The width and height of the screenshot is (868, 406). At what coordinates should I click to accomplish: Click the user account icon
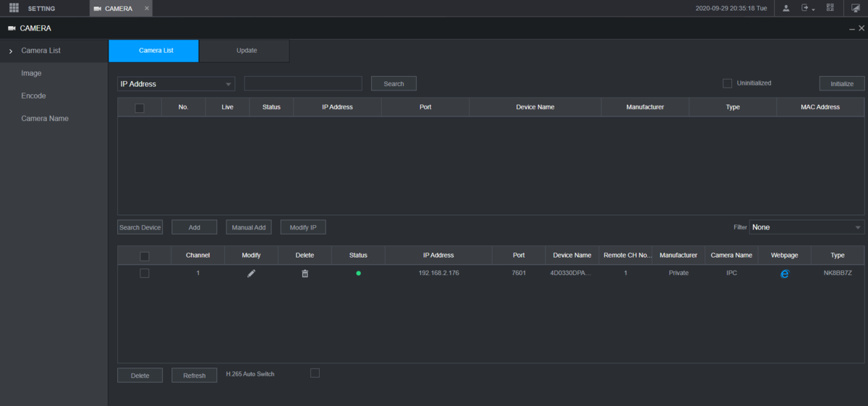tap(786, 8)
